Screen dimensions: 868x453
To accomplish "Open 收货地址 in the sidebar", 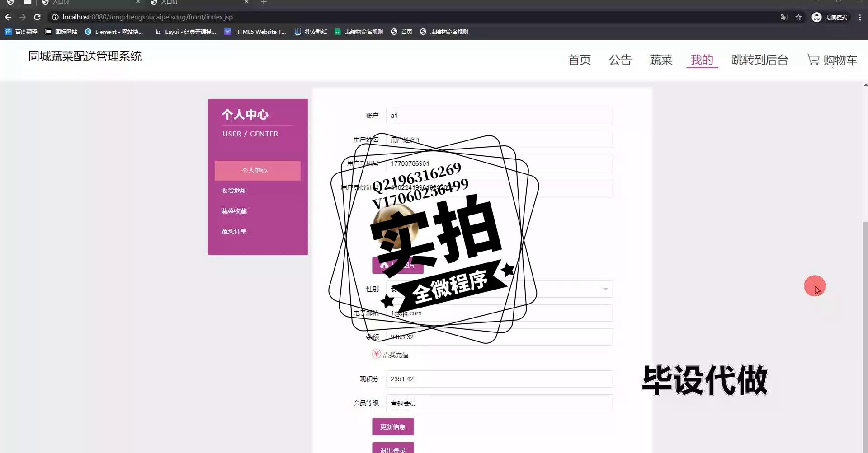I will [234, 191].
